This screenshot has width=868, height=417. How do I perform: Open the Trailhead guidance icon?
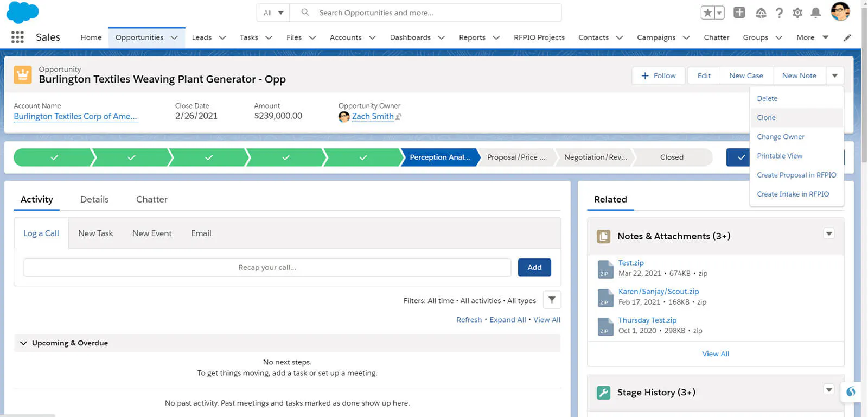click(x=761, y=12)
